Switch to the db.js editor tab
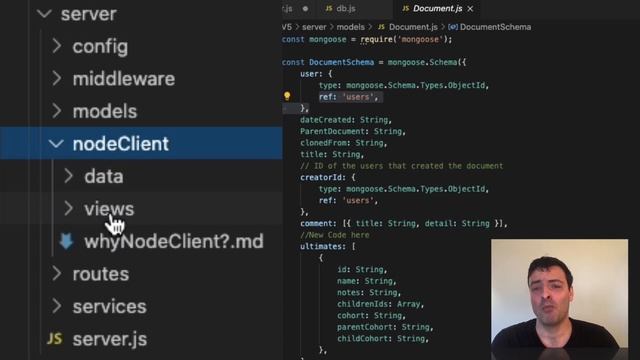 345,9
